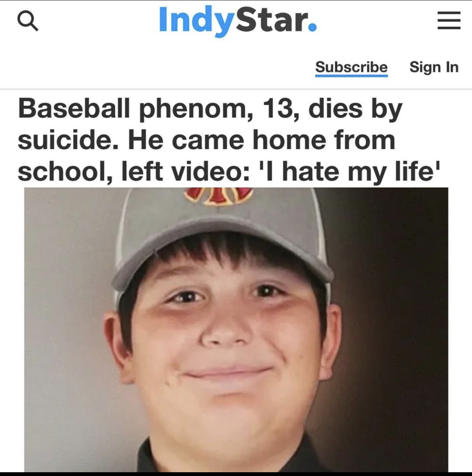This screenshot has width=472, height=476.
Task: Launch site search from the header
Action: coord(28,21)
